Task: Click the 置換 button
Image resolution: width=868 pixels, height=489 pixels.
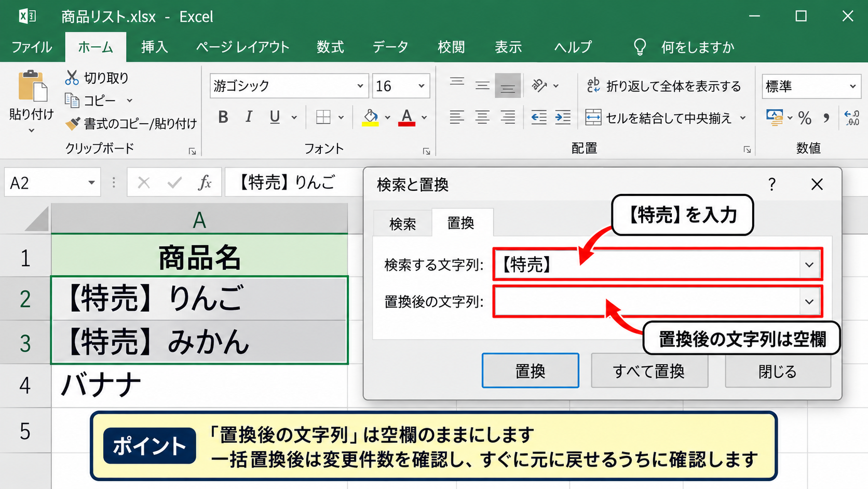Action: click(530, 371)
